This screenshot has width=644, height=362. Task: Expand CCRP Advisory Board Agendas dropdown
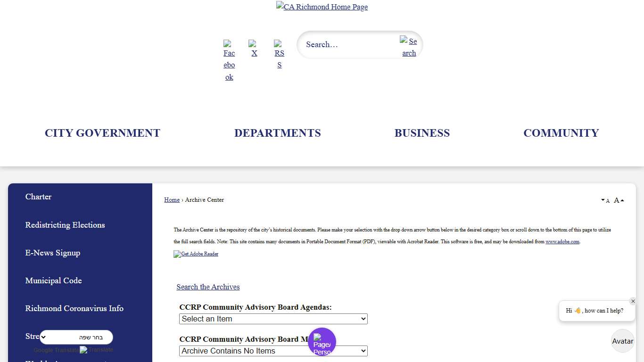[273, 319]
